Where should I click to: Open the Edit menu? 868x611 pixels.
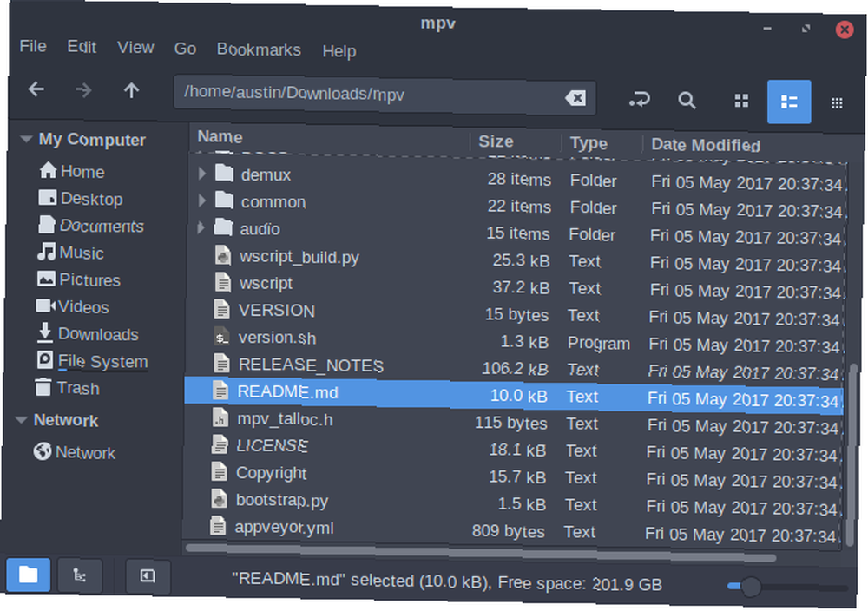tap(82, 47)
